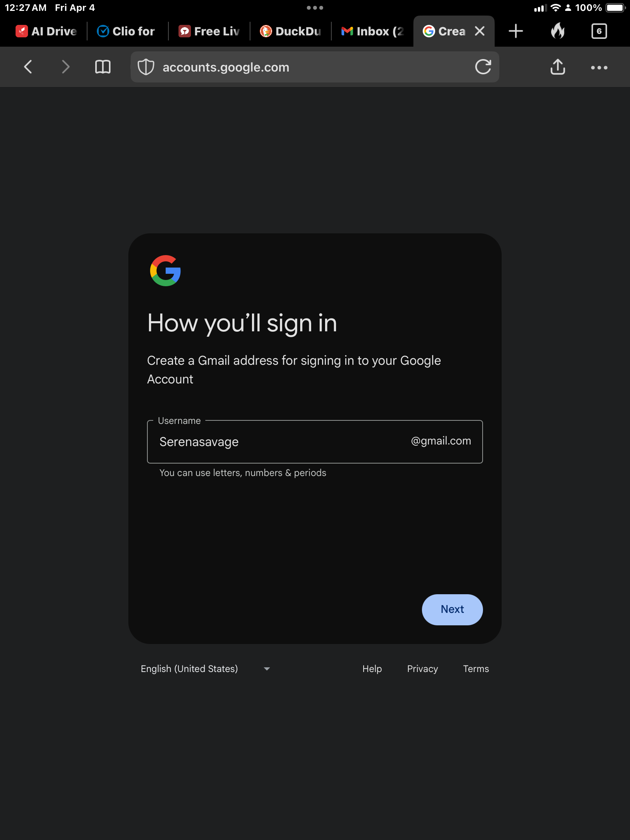The width and height of the screenshot is (630, 840).
Task: Open the Terms link
Action: coord(476,669)
